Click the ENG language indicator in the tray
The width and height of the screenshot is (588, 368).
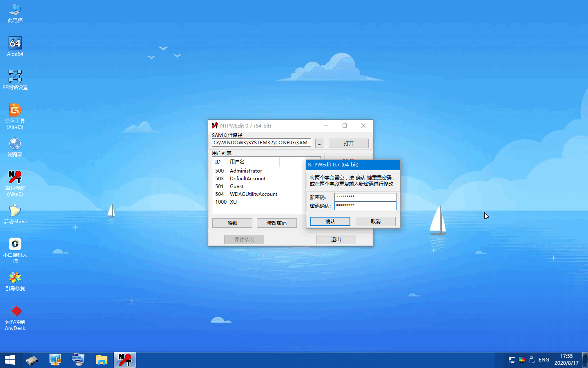click(x=543, y=360)
